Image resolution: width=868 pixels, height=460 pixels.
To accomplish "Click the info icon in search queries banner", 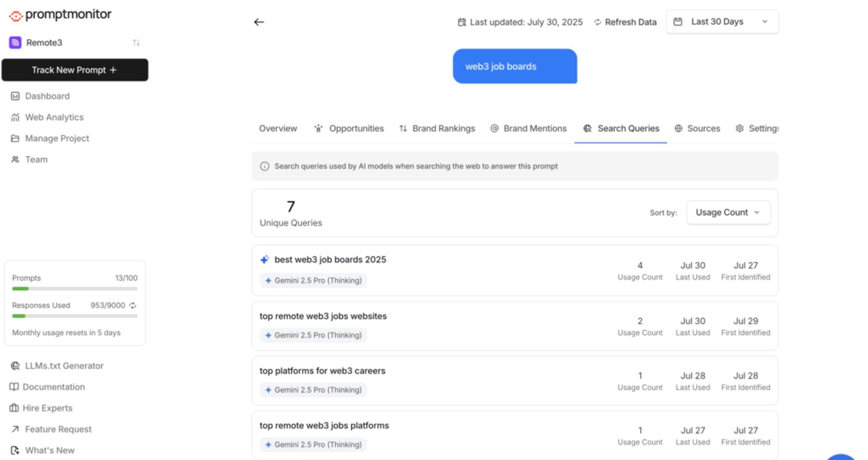I will tap(265, 167).
